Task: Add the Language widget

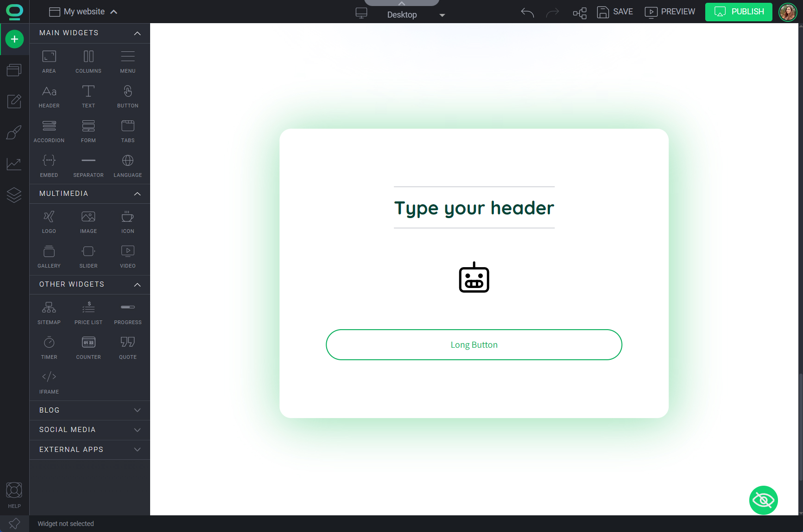Action: coord(128,166)
